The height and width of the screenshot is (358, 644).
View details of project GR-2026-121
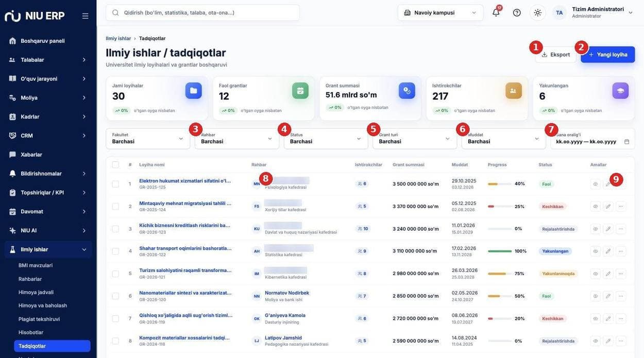click(595, 274)
